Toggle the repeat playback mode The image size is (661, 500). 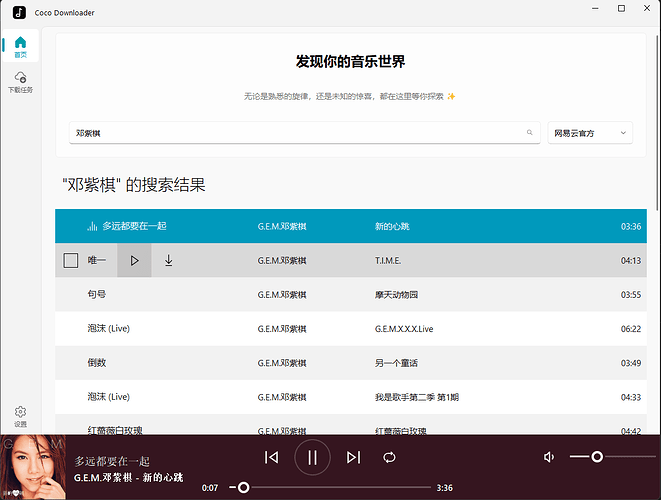[389, 457]
